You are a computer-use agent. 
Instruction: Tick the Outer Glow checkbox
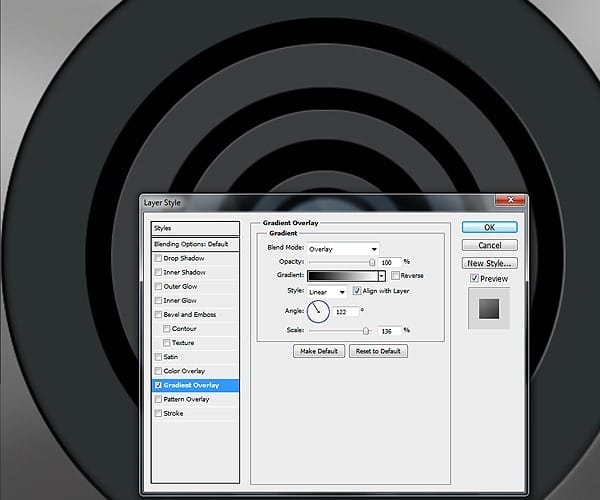[x=158, y=287]
